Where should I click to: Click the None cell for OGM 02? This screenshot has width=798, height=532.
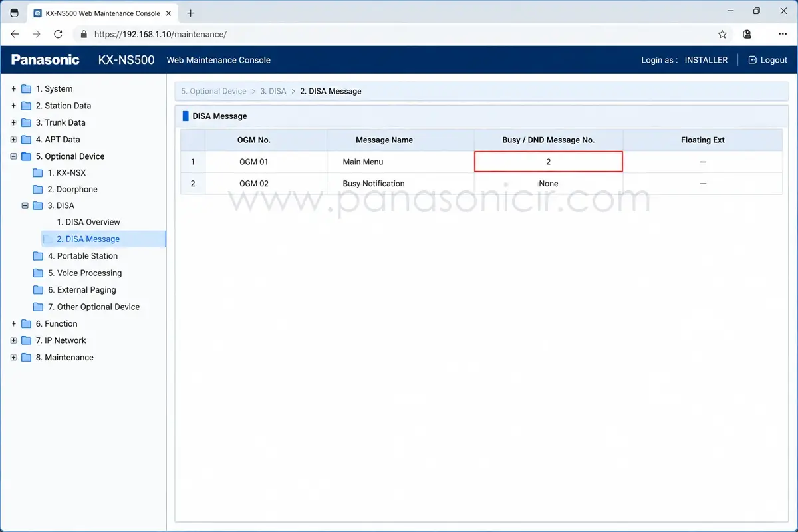click(549, 184)
